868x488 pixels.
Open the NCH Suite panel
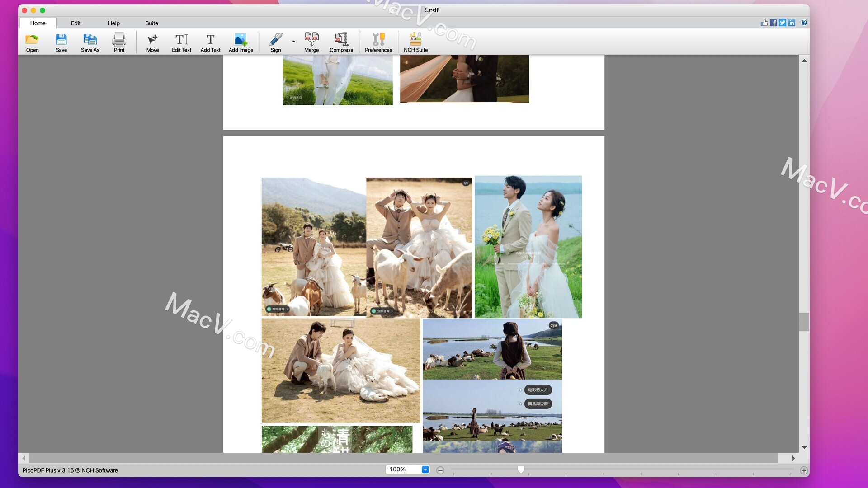415,42
